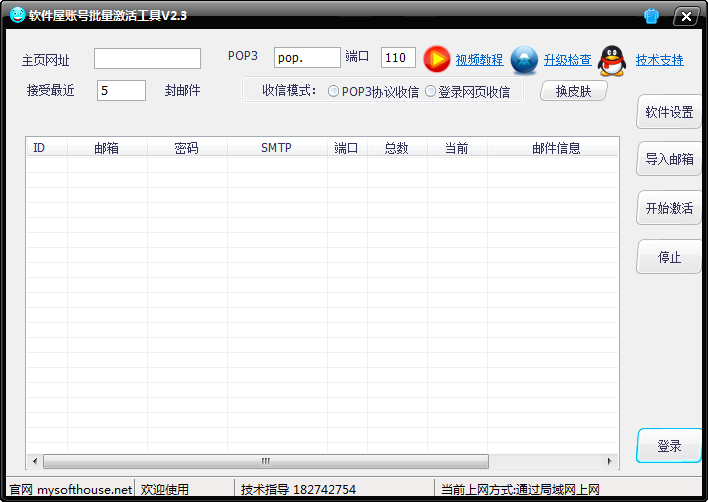Click the 欢迎使用 status bar text

pos(164,489)
